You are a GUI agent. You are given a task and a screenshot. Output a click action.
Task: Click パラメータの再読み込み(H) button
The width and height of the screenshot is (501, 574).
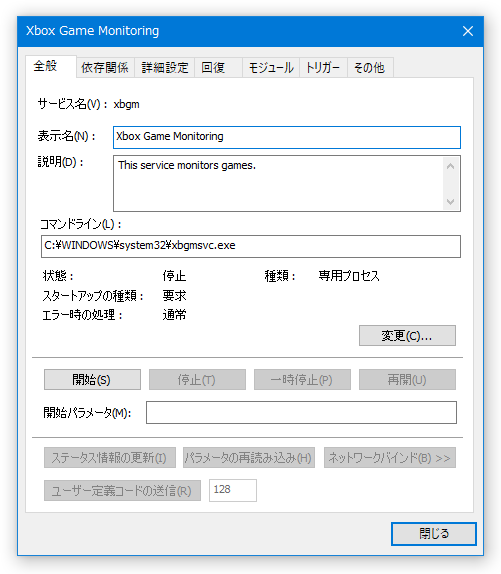point(248,457)
